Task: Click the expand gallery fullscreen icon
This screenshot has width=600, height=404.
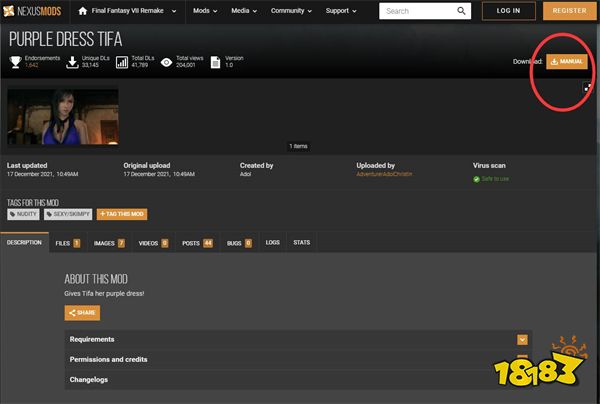Action: tap(587, 87)
